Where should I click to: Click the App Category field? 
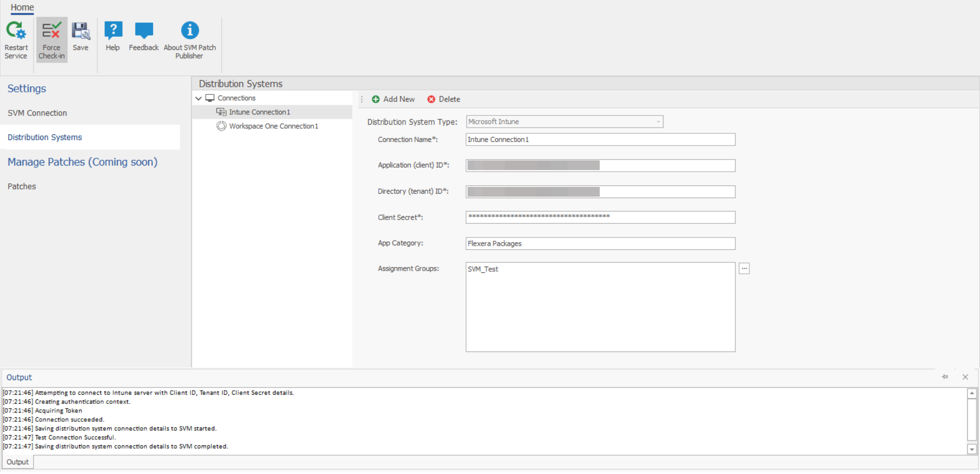click(x=600, y=244)
